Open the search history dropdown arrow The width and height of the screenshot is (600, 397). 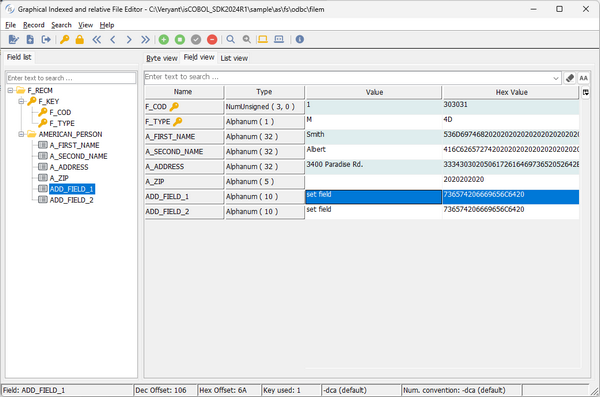pos(556,78)
